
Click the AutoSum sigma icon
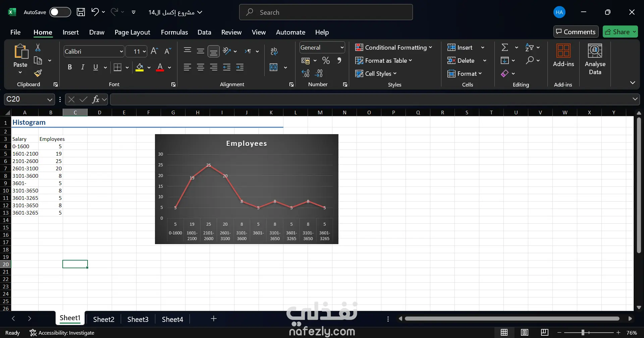point(505,47)
